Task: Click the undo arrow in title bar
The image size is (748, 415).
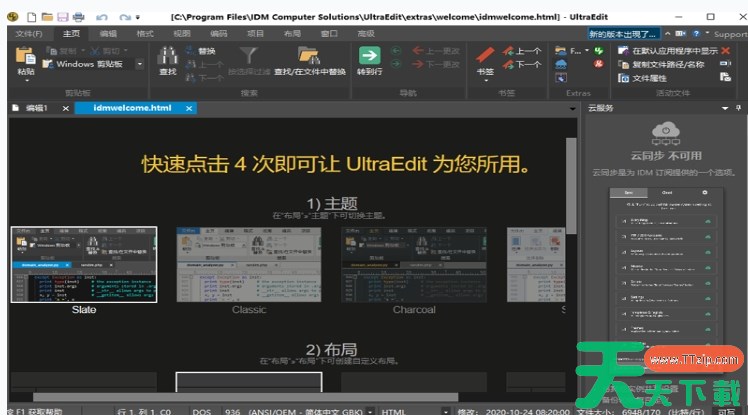Action: (x=101, y=17)
